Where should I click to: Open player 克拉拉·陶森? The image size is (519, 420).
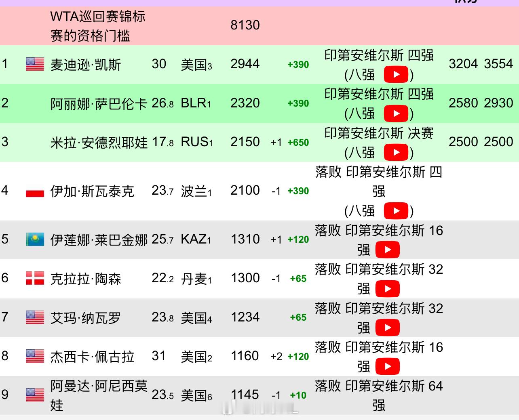[x=86, y=279]
